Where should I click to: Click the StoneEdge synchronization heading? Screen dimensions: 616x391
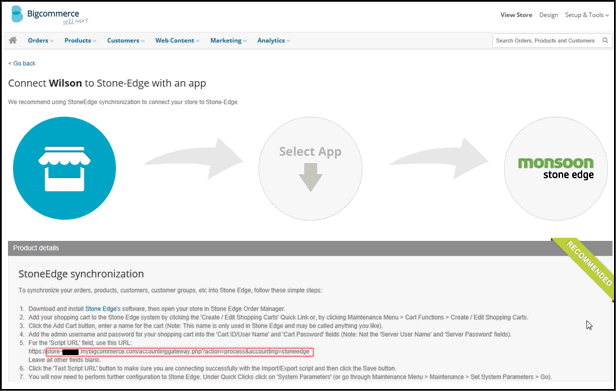81,274
